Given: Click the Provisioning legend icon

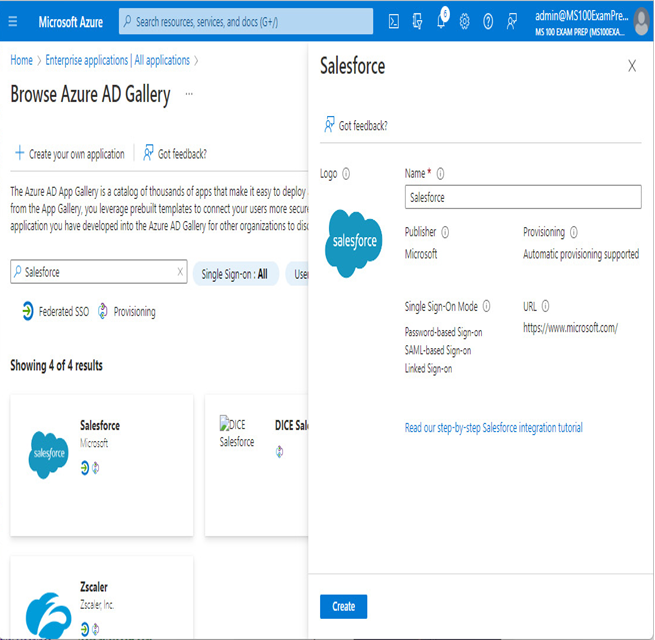Looking at the screenshot, I should coord(103,311).
